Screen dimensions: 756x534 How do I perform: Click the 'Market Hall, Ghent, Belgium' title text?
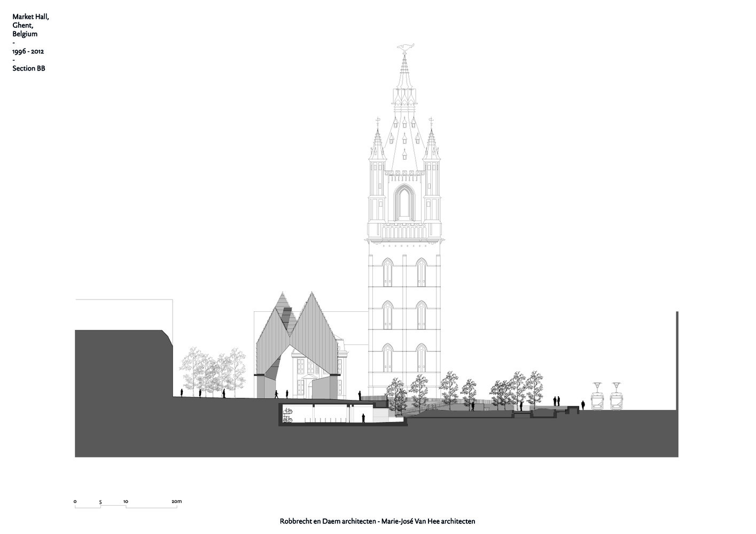coord(31,25)
